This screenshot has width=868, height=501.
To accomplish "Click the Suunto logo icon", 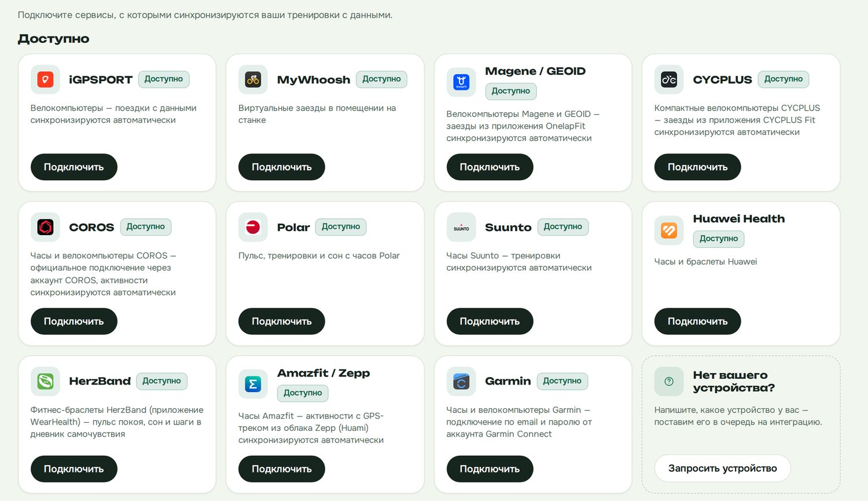I will [461, 227].
